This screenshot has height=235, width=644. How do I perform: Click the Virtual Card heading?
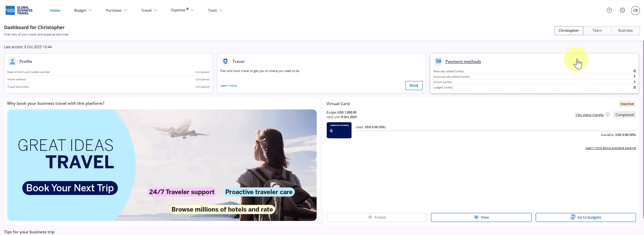coord(338,104)
